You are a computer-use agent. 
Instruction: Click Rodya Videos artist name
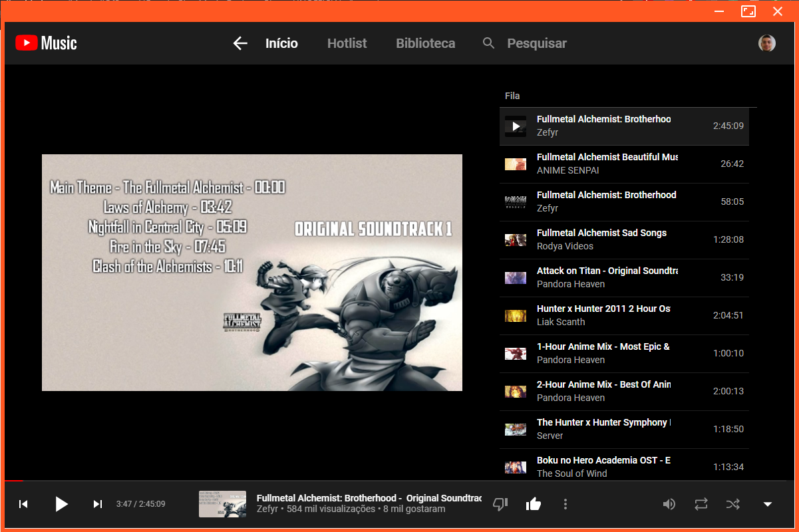click(x=565, y=246)
